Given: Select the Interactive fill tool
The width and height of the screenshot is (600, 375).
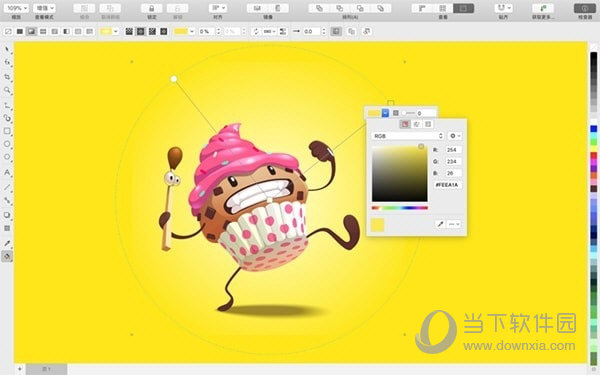Looking at the screenshot, I should 7,256.
